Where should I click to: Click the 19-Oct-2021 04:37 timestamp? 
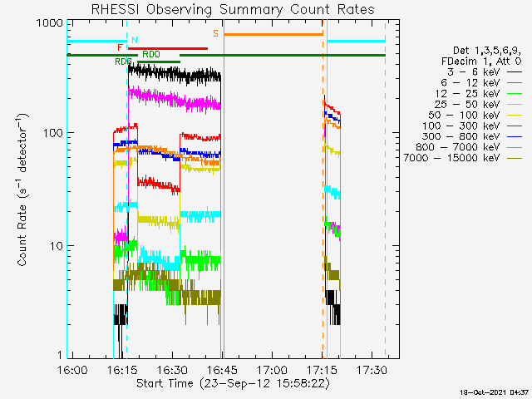tap(494, 392)
